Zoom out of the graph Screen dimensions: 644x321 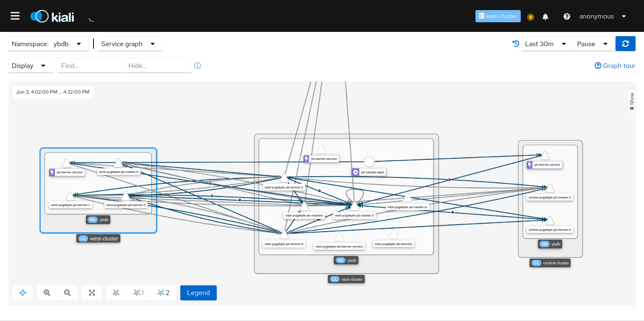[68, 292]
